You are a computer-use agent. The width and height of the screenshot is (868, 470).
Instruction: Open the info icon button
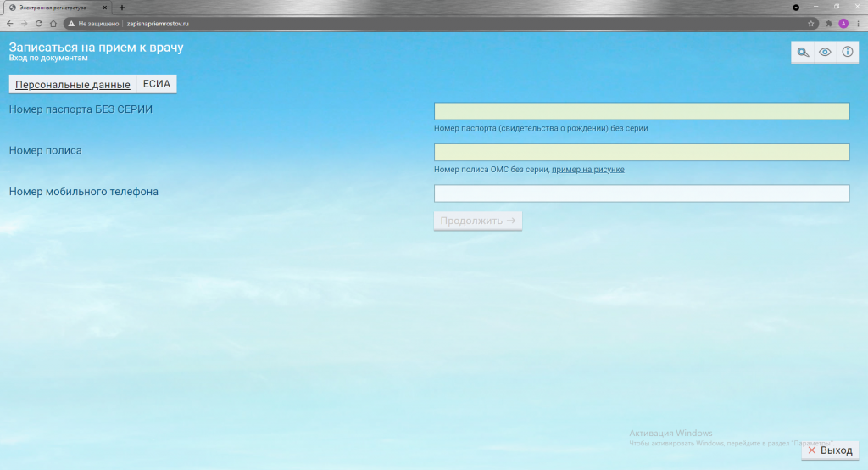point(847,53)
